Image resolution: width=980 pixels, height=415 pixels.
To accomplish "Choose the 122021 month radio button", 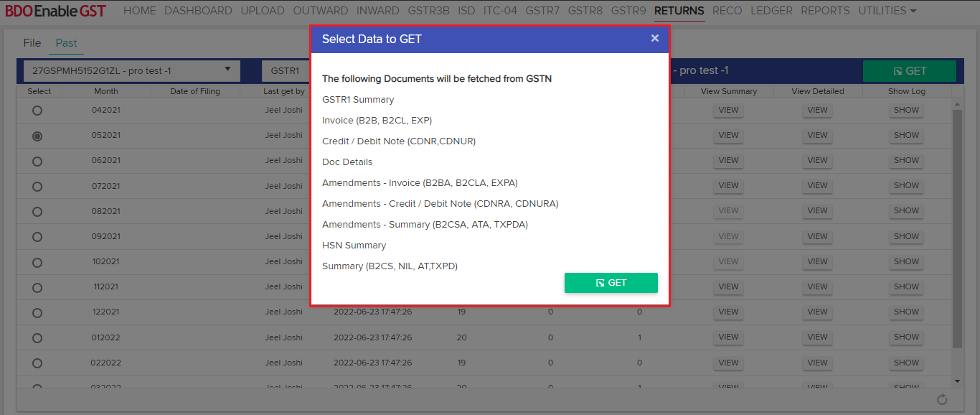I will (x=37, y=312).
